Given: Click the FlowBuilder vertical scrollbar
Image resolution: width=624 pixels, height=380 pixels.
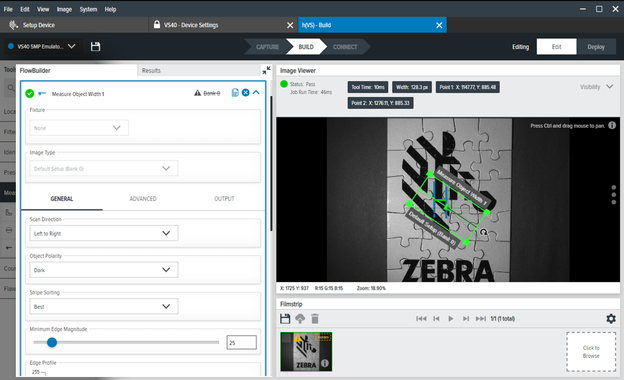Looking at the screenshot, I should pyautogui.click(x=271, y=163).
